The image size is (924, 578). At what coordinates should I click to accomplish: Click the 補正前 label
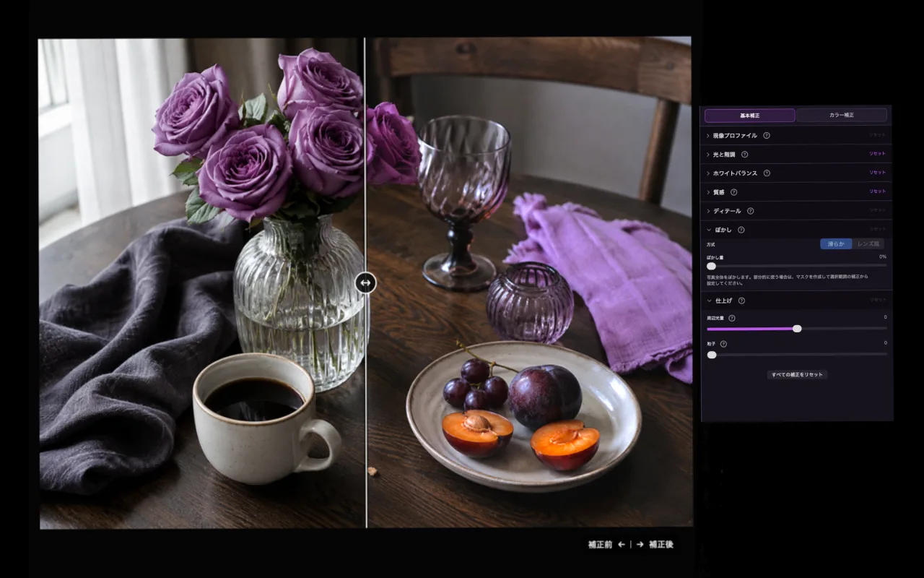(x=601, y=545)
